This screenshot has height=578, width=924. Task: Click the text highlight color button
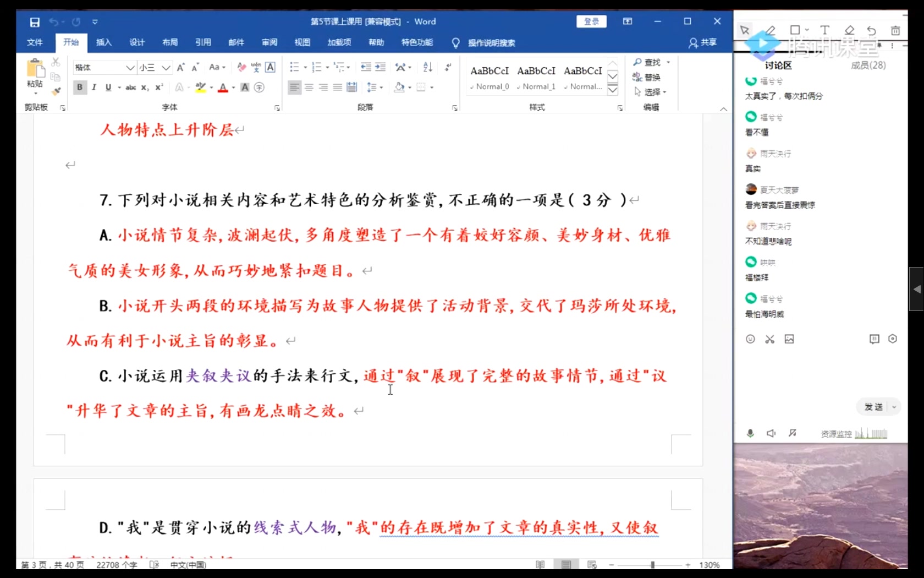(200, 87)
